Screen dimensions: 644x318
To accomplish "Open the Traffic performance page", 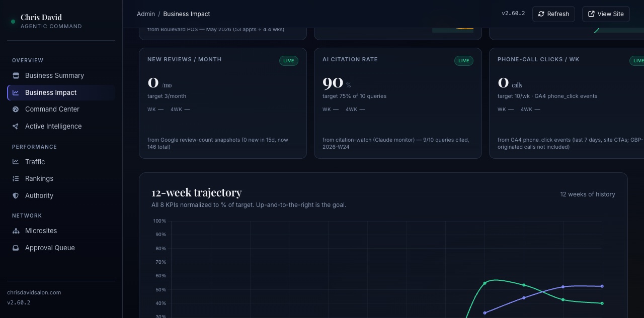I will click(x=61, y=162).
